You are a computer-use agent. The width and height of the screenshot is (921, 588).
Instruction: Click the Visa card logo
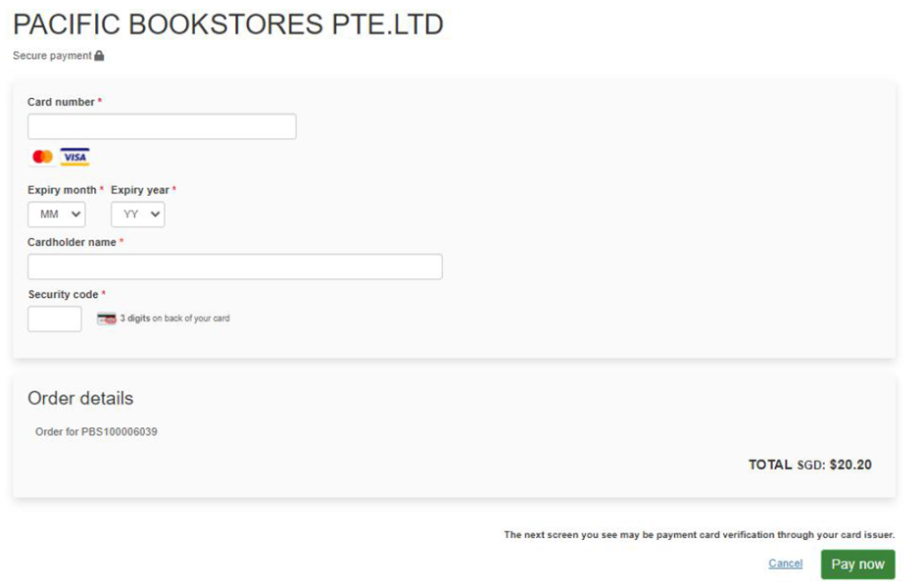coord(74,157)
